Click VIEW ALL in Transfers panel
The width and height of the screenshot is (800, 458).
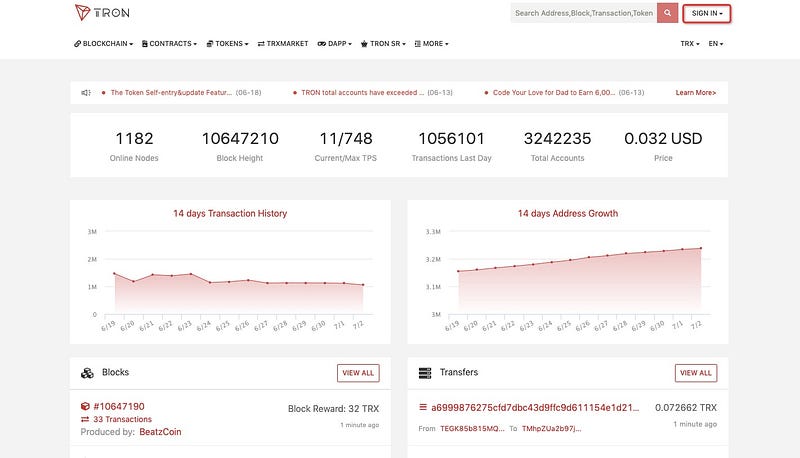[x=696, y=373]
